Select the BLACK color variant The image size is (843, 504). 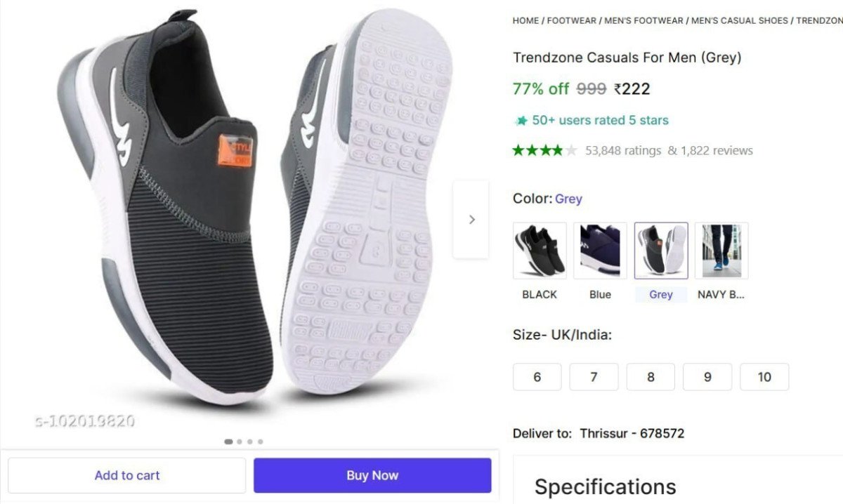539,250
